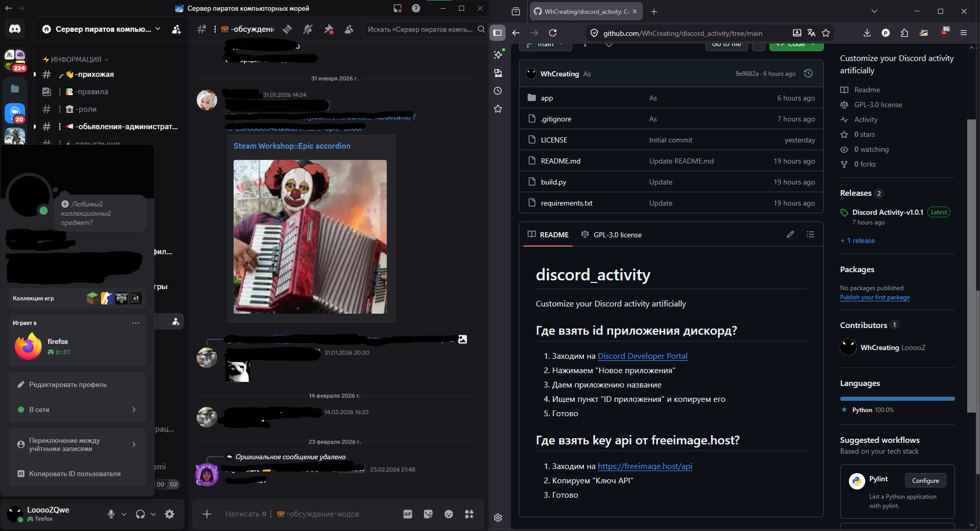Viewport: 980px width, 531px height.
Task: Select Копировать ID пользователя in popup
Action: coord(77,474)
